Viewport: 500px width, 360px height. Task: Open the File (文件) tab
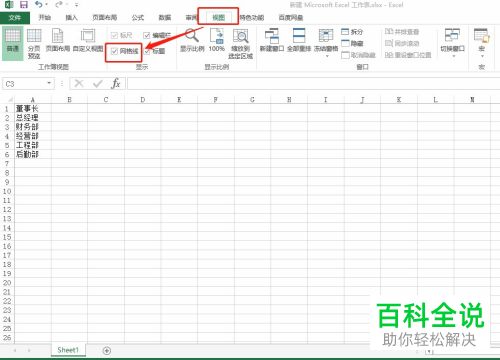(x=15, y=18)
